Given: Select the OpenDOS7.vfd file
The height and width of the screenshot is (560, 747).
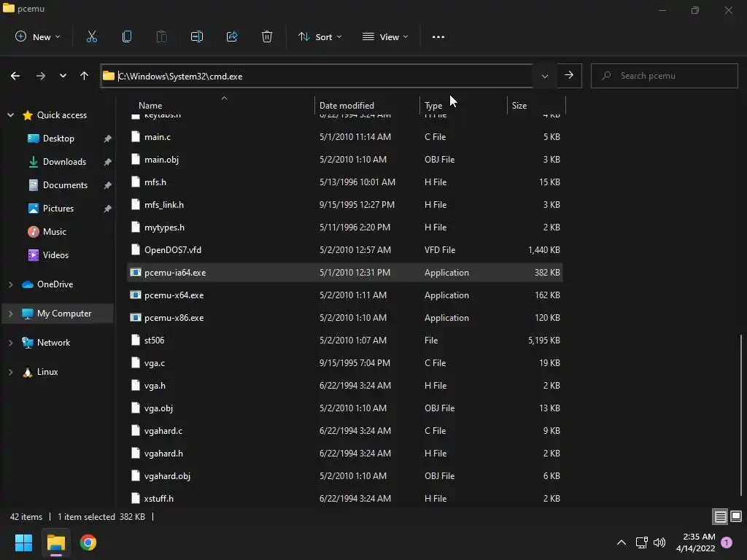Looking at the screenshot, I should coord(345,250).
